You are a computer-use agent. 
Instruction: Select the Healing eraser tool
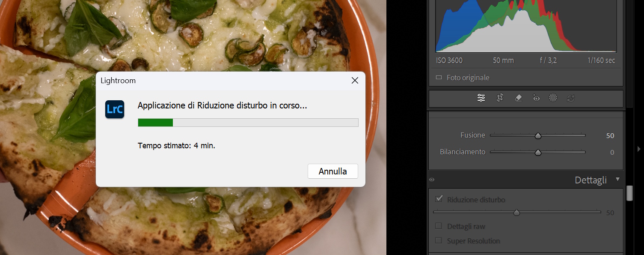518,98
